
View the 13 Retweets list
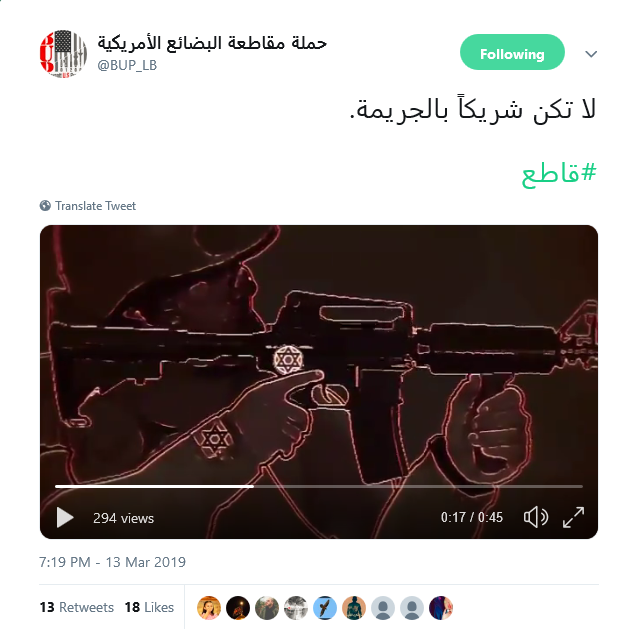coord(77,607)
